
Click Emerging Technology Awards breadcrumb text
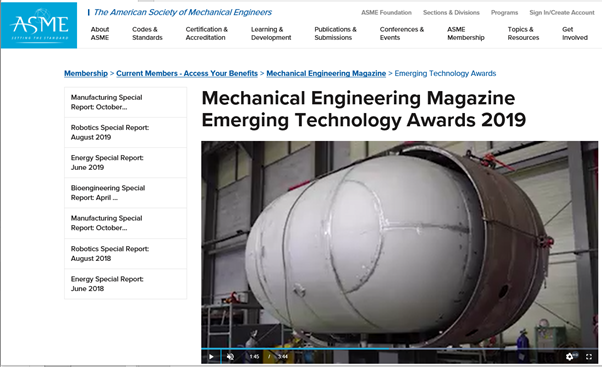pyautogui.click(x=445, y=73)
